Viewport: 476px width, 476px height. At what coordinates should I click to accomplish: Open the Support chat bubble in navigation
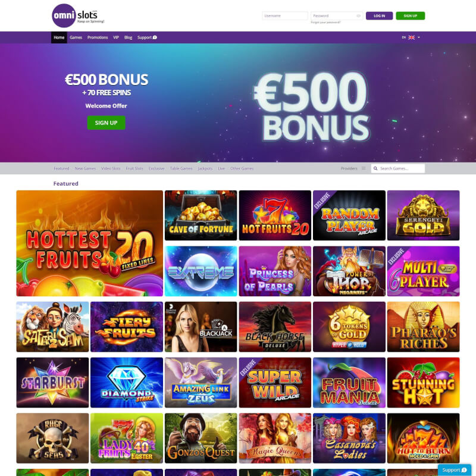155,37
